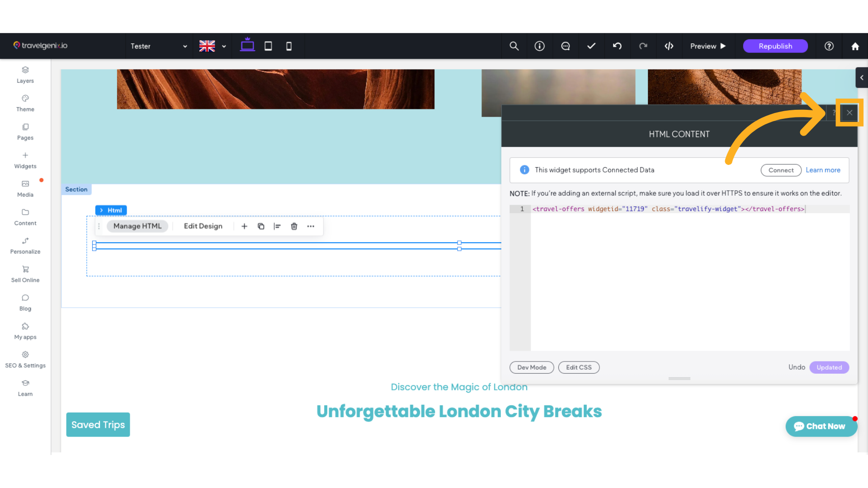Click the search magnifier icon
868x488 pixels.
point(514,46)
